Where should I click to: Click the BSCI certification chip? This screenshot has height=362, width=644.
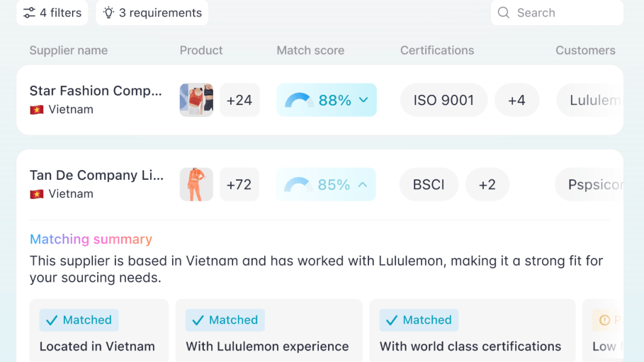pos(429,184)
